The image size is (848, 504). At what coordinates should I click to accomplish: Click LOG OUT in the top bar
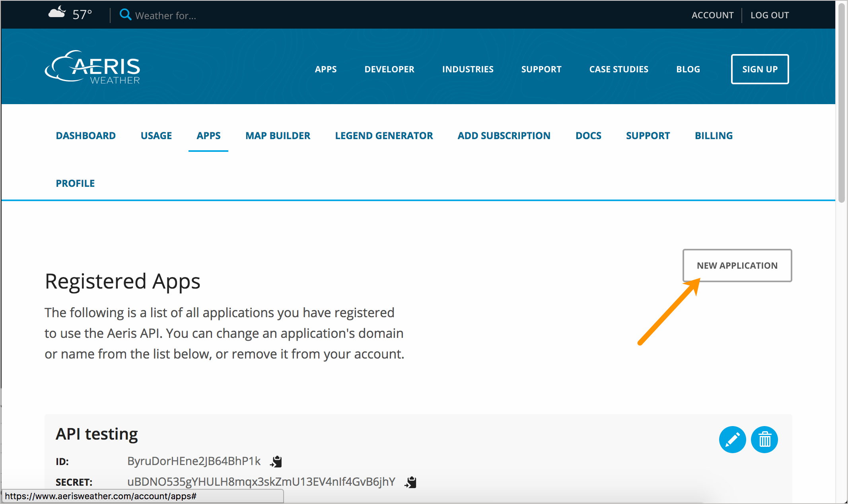(770, 15)
